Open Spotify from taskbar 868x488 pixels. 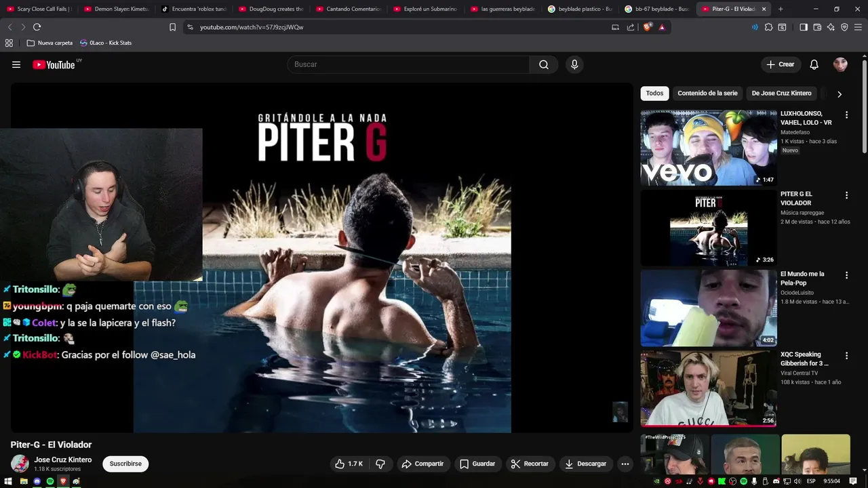click(x=50, y=481)
